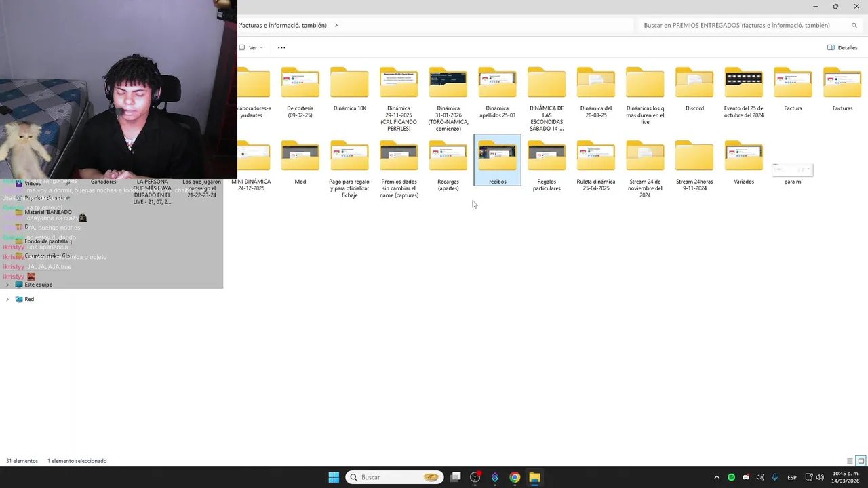Image resolution: width=868 pixels, height=488 pixels.
Task: Select the 'Discord' folder
Action: (694, 90)
